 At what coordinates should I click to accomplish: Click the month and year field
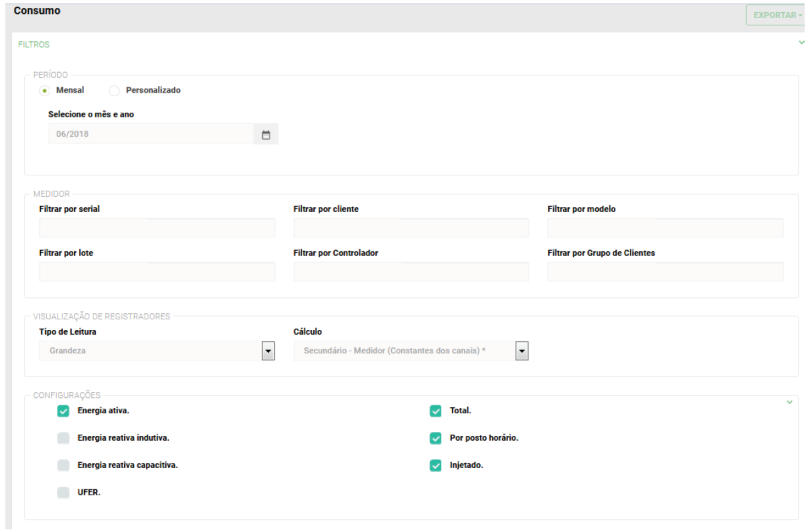(x=151, y=135)
